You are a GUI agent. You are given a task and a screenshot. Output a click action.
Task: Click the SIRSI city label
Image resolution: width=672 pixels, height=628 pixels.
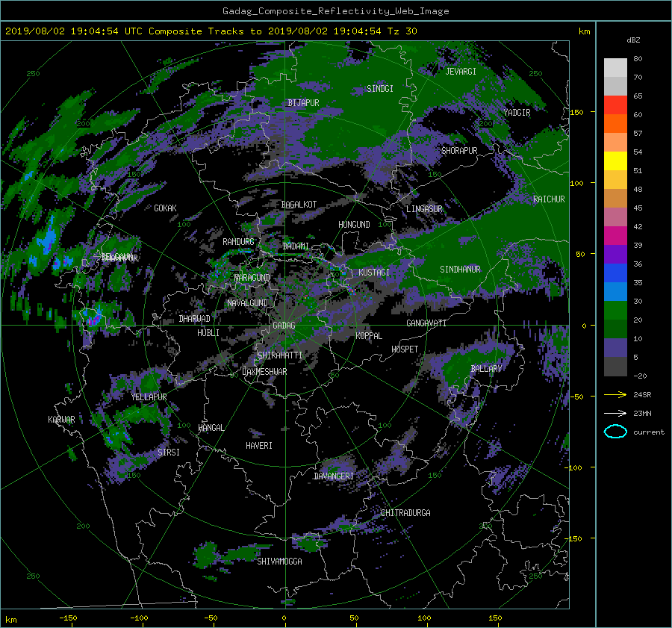[169, 453]
